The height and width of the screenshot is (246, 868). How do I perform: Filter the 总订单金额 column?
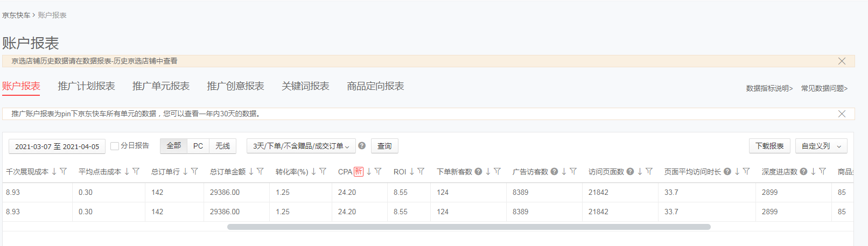pyautogui.click(x=260, y=172)
